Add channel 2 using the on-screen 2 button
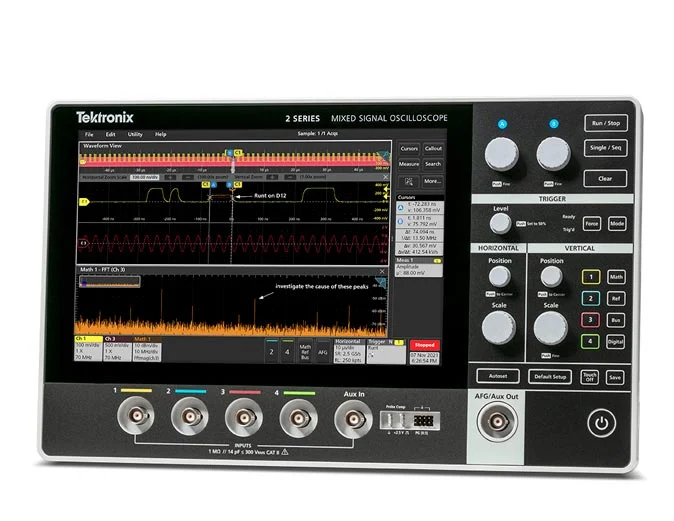The height and width of the screenshot is (521, 674). point(271,351)
